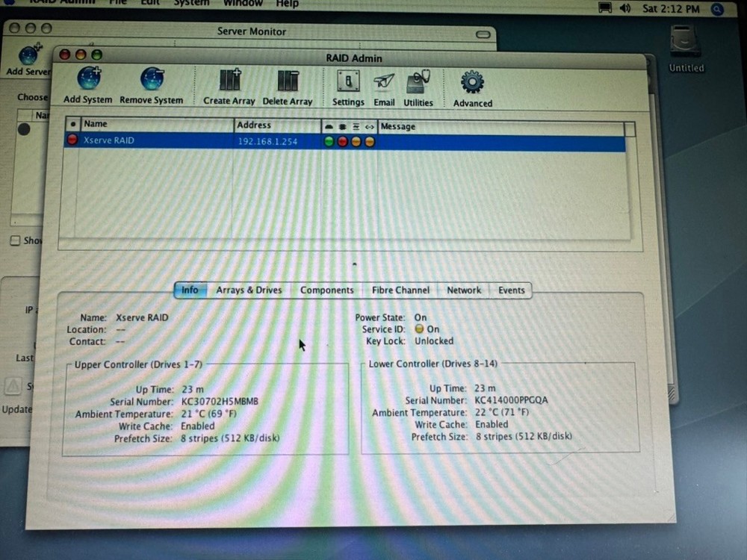Open the Events tab

pyautogui.click(x=511, y=290)
